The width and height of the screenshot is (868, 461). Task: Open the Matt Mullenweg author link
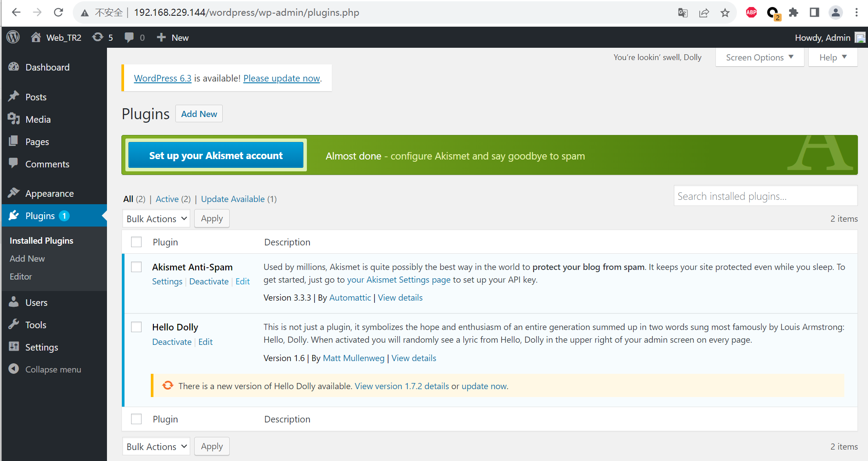pyautogui.click(x=353, y=358)
